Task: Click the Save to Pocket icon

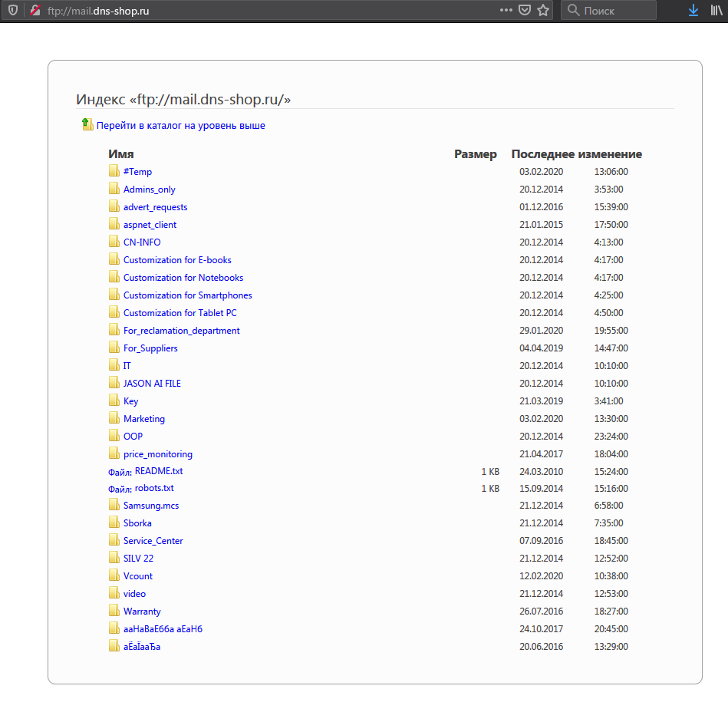Action: pyautogui.click(x=525, y=10)
